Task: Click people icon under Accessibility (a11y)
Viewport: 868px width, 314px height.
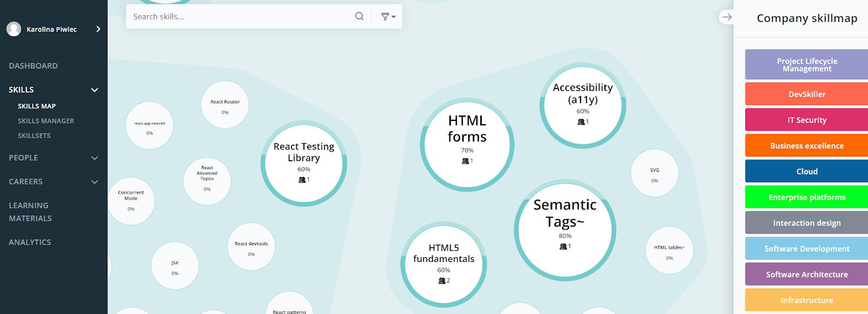Action: (x=581, y=122)
